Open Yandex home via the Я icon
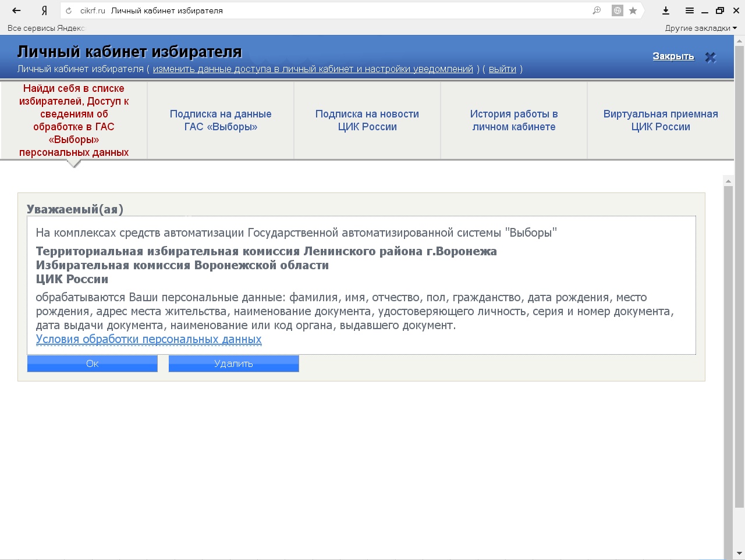 (44, 10)
